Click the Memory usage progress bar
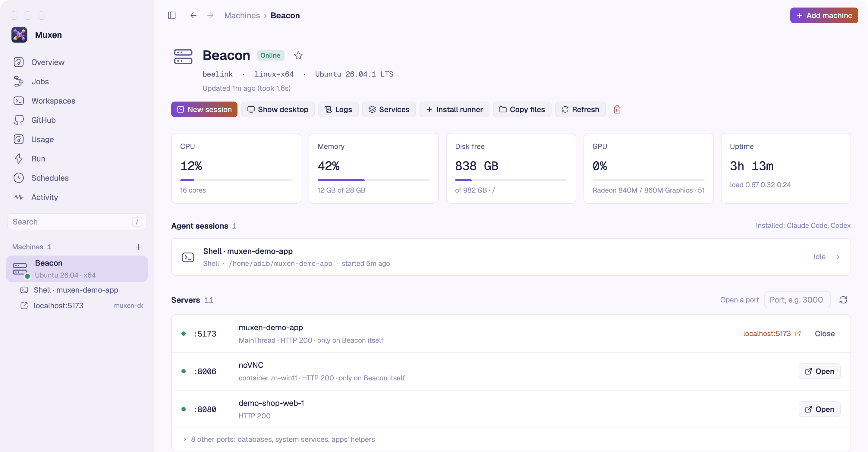The height and width of the screenshot is (452, 868). [x=374, y=180]
